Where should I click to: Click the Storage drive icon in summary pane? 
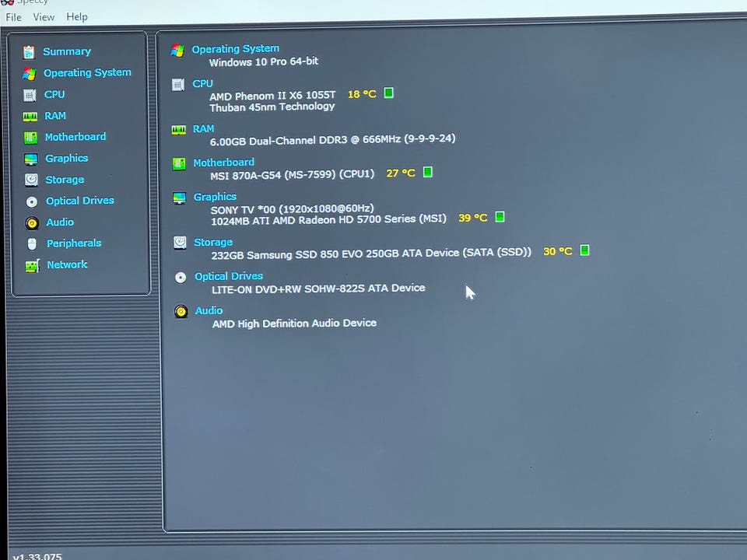180,243
